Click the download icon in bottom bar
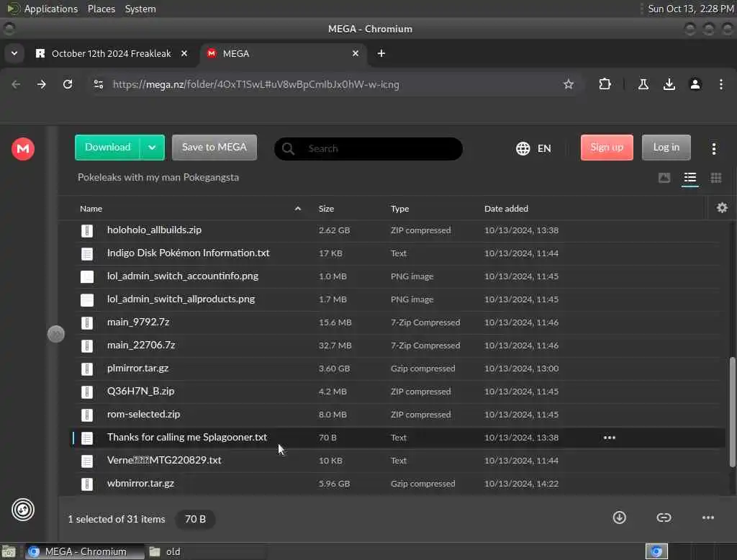This screenshot has height=560, width=737. pyautogui.click(x=620, y=518)
